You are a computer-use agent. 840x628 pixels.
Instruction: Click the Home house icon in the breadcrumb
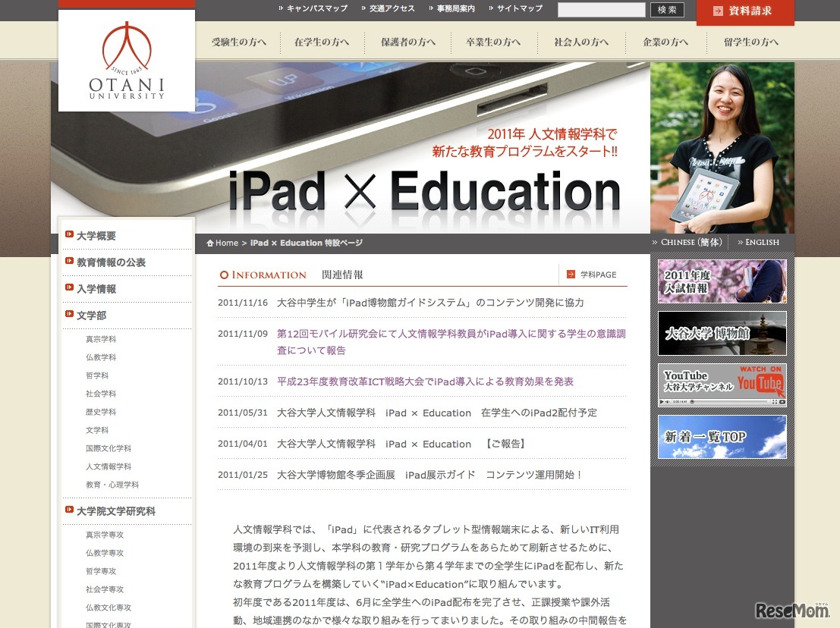point(210,243)
